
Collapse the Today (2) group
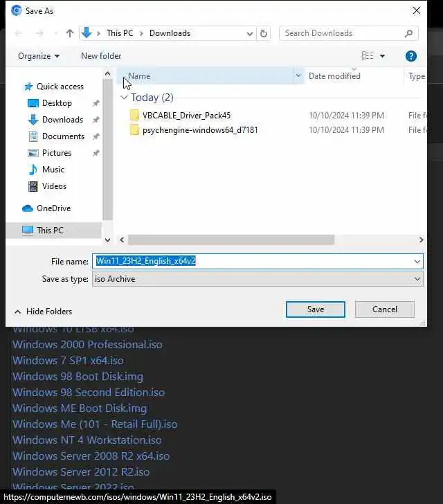124,97
